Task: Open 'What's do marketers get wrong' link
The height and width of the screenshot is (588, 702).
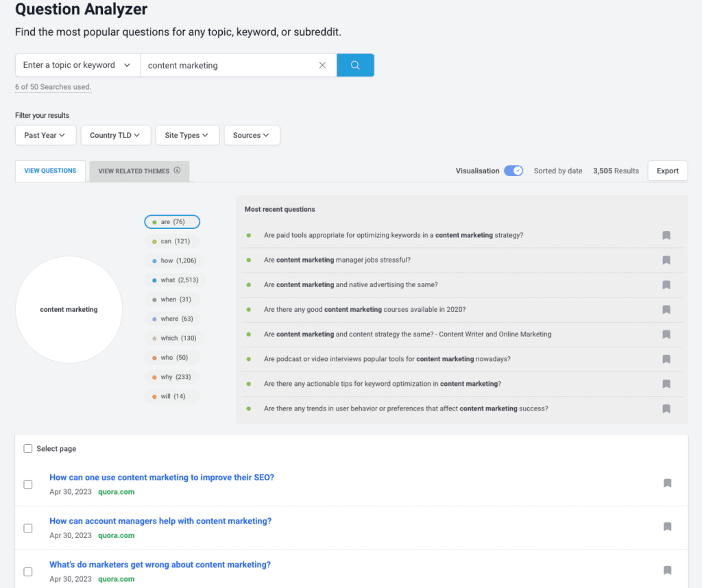Action: [160, 565]
